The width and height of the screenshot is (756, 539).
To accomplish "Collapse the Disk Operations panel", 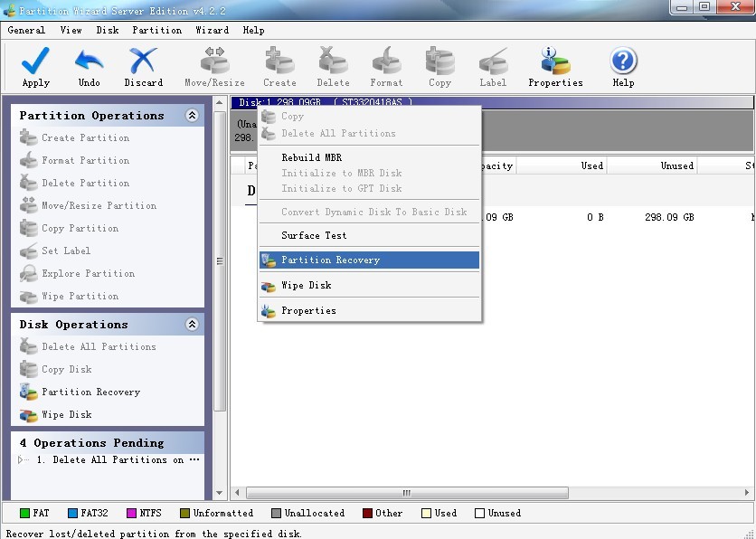I will [x=192, y=324].
